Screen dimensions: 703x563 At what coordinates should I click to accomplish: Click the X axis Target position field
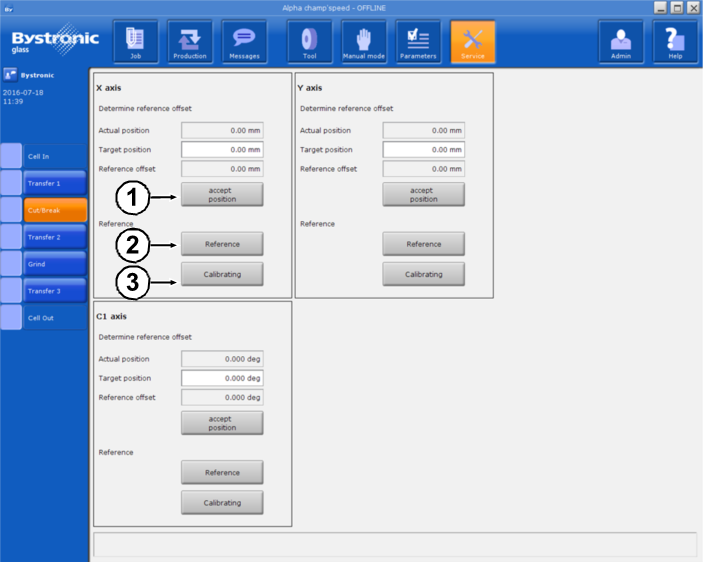point(222,150)
